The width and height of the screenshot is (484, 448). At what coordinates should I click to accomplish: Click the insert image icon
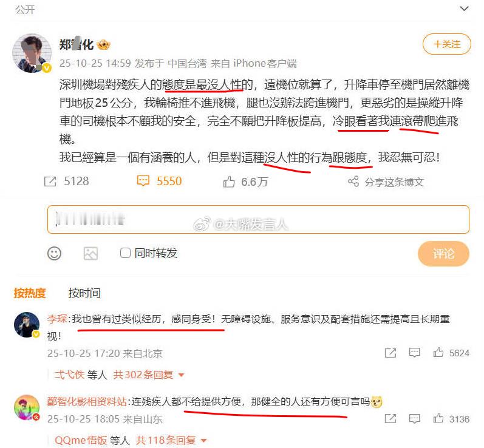[90, 254]
